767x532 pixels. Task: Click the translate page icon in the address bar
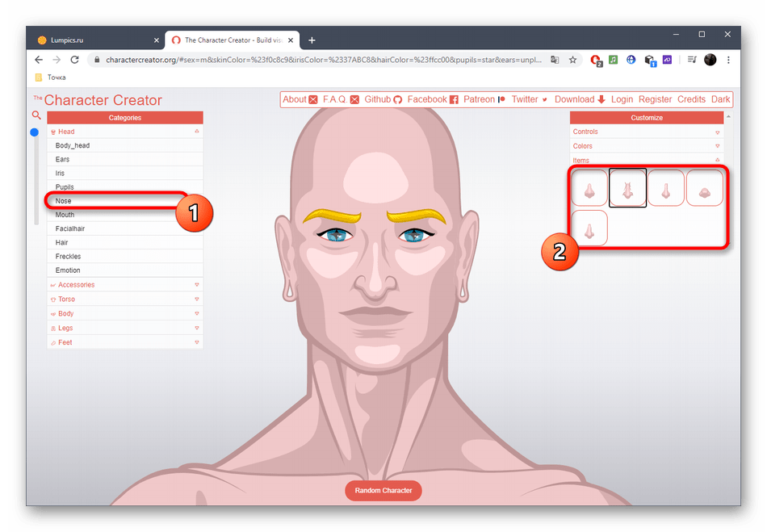pyautogui.click(x=555, y=60)
